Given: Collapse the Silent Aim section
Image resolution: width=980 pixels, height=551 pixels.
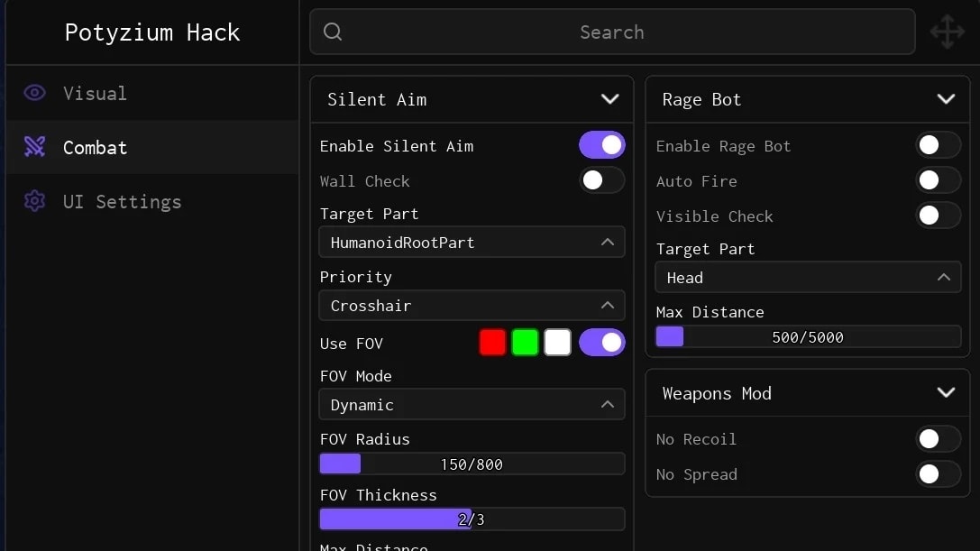Looking at the screenshot, I should (610, 99).
